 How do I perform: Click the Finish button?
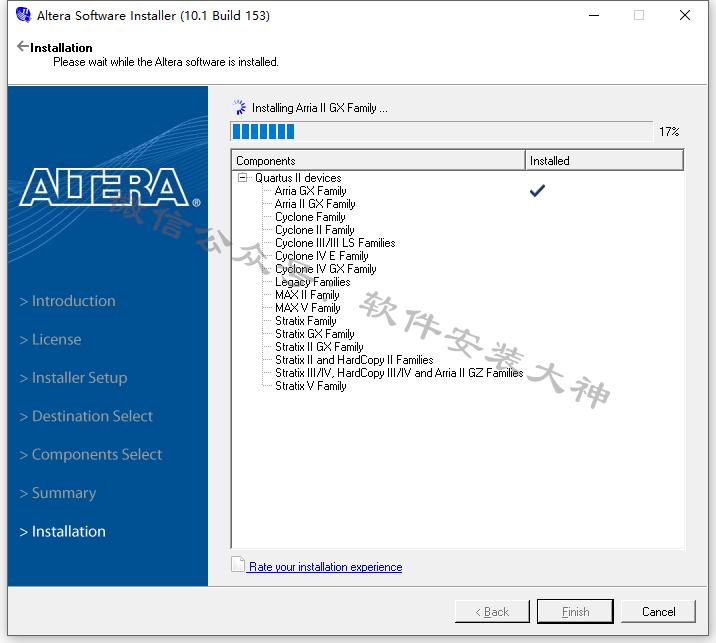(575, 611)
